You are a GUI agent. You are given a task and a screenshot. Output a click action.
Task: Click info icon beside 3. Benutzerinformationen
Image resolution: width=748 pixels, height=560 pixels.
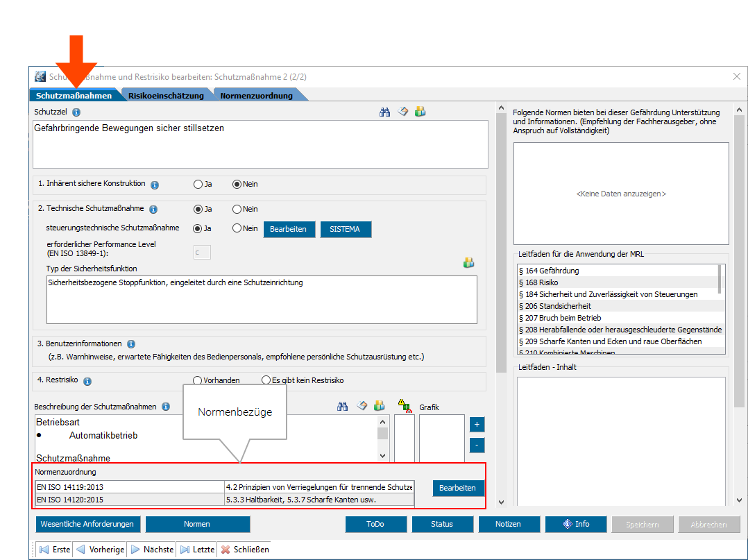click(131, 344)
